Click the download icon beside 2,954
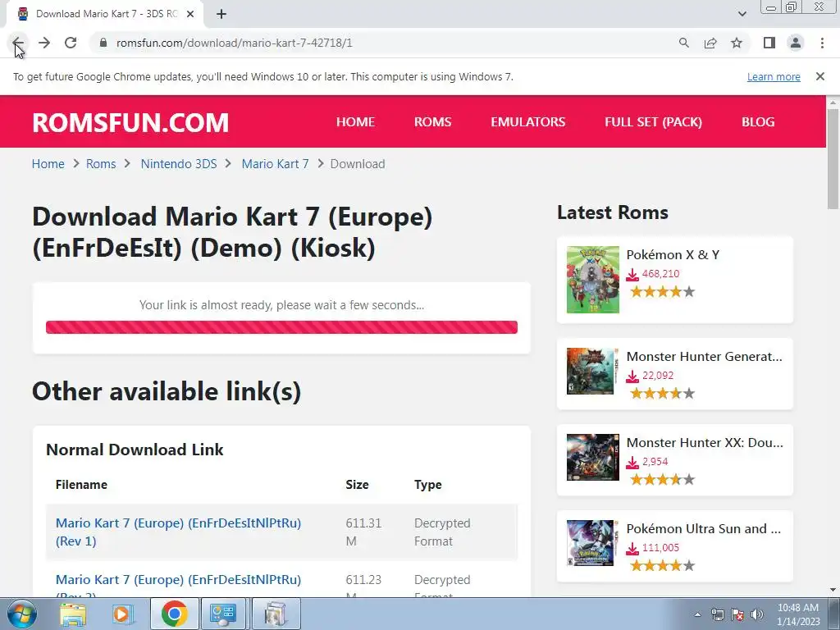Screen dimensions: 840x630 [632, 463]
